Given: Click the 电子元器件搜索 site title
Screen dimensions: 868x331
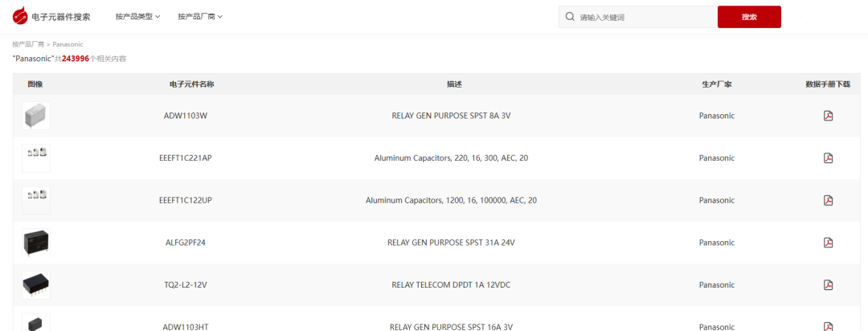Looking at the screenshot, I should point(61,17).
